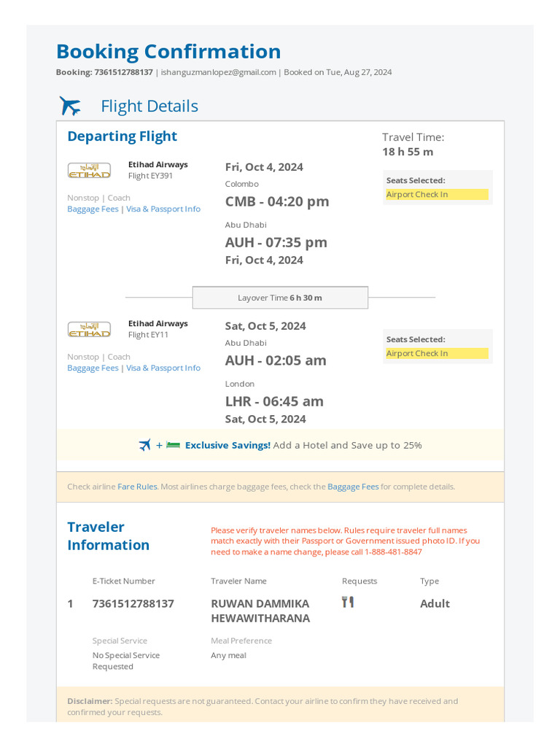Click the phone number 1-888-481-8847
560x747 pixels.
(393, 552)
